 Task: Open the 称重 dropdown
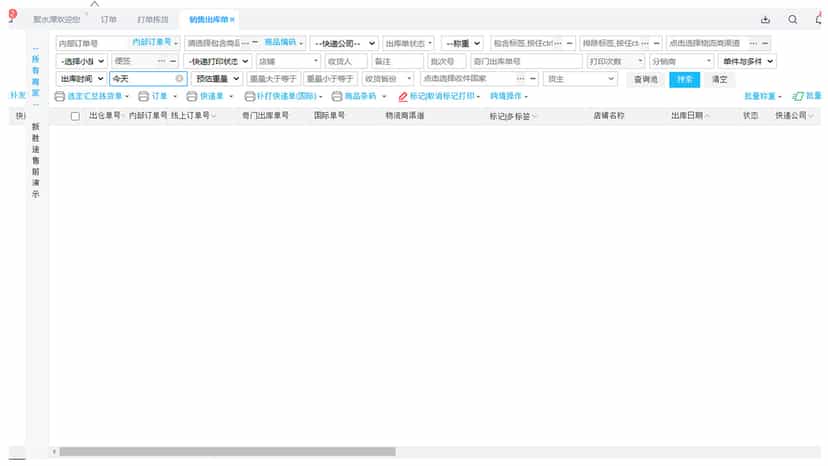(462, 43)
